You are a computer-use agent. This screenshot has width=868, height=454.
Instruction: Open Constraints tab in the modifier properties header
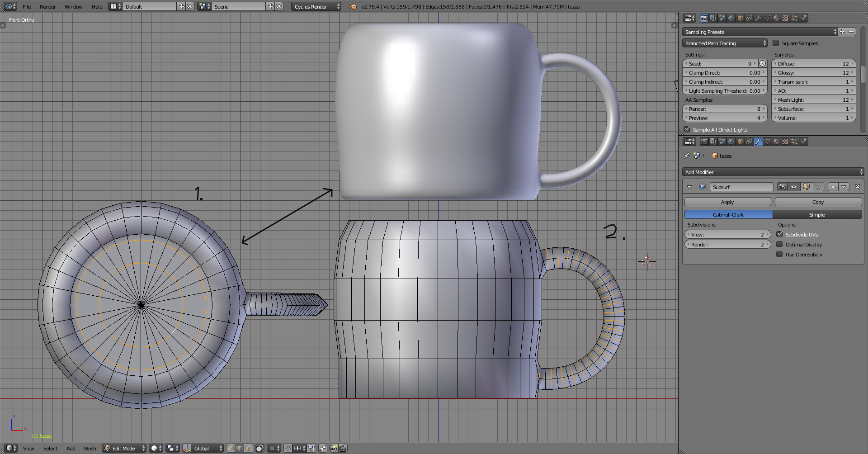(x=749, y=142)
